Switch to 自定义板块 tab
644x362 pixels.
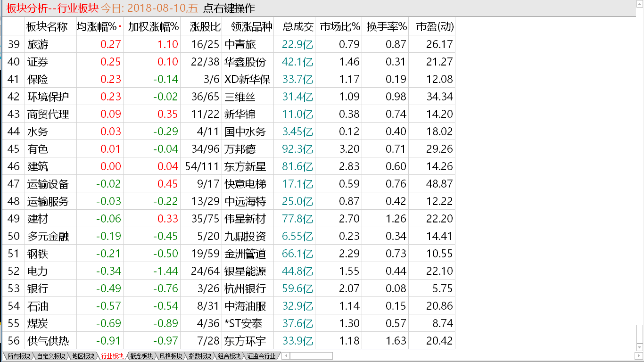tap(51, 356)
